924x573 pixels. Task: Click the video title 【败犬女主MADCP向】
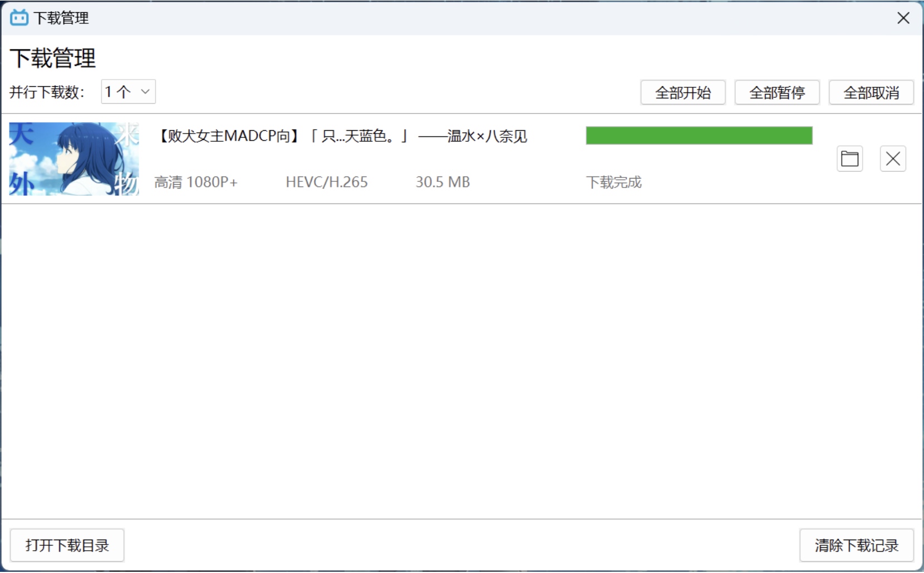pyautogui.click(x=341, y=136)
